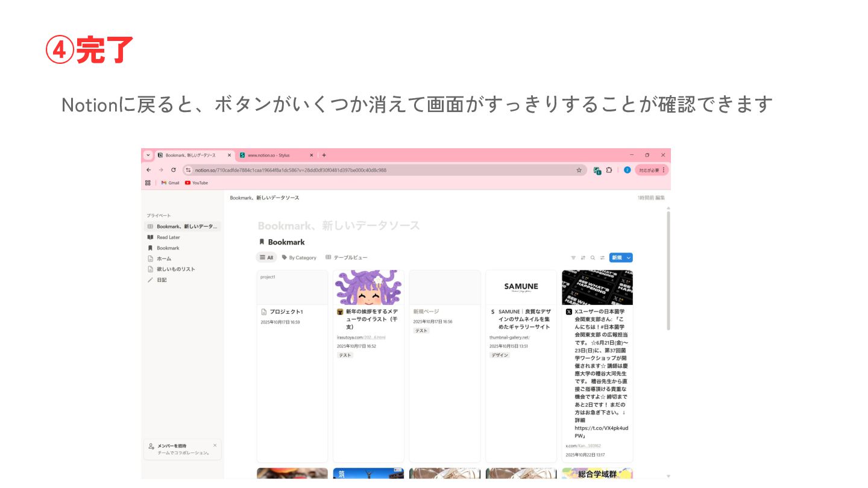Viewport: 868px width, 488px height.
Task: Bookmark this page with the star icon
Action: (x=579, y=170)
